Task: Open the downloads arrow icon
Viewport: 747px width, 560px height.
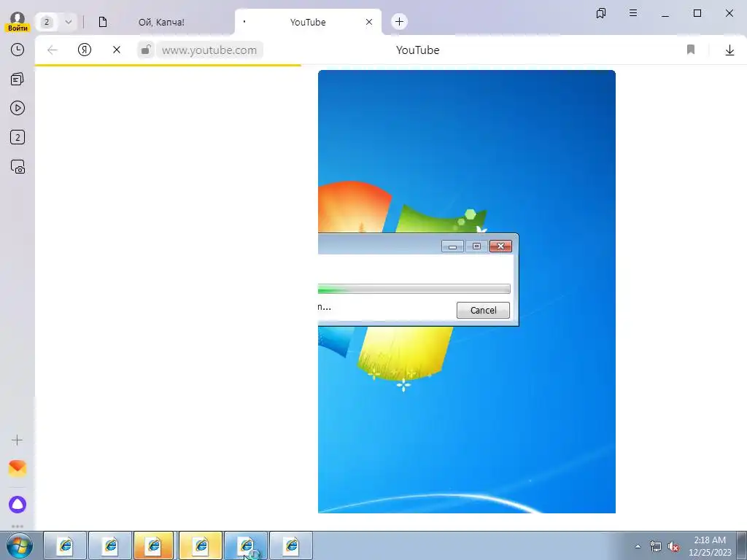Action: [x=729, y=50]
